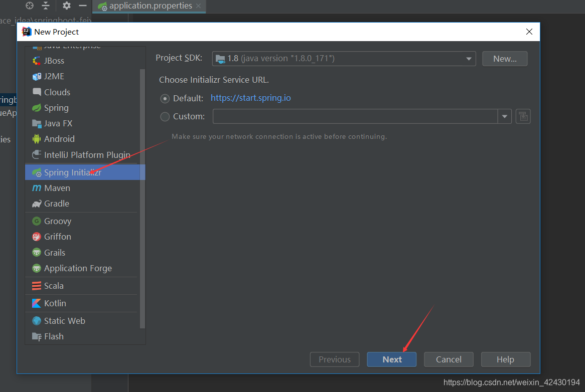Select the Groovy G icon
The width and height of the screenshot is (585, 392).
pos(37,222)
